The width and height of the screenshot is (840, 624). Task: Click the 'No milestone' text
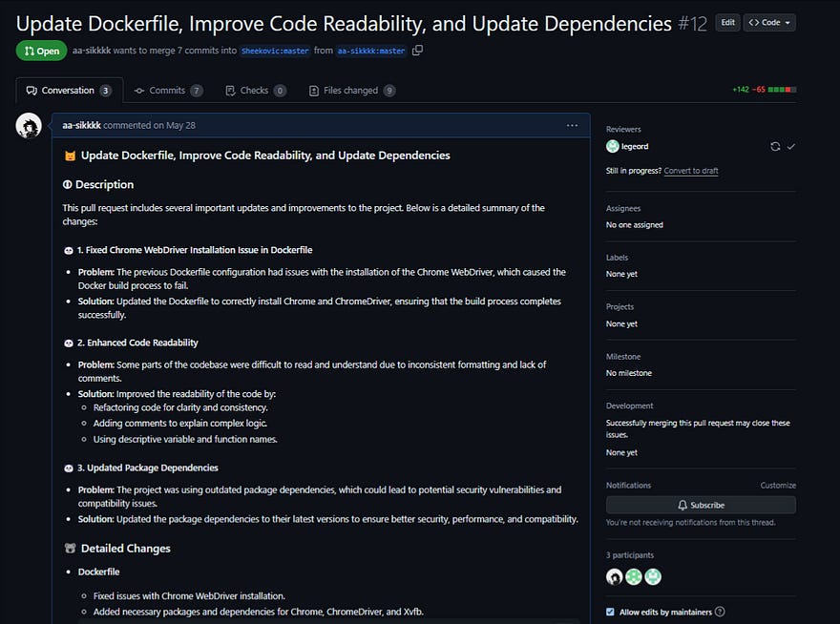pyautogui.click(x=629, y=373)
